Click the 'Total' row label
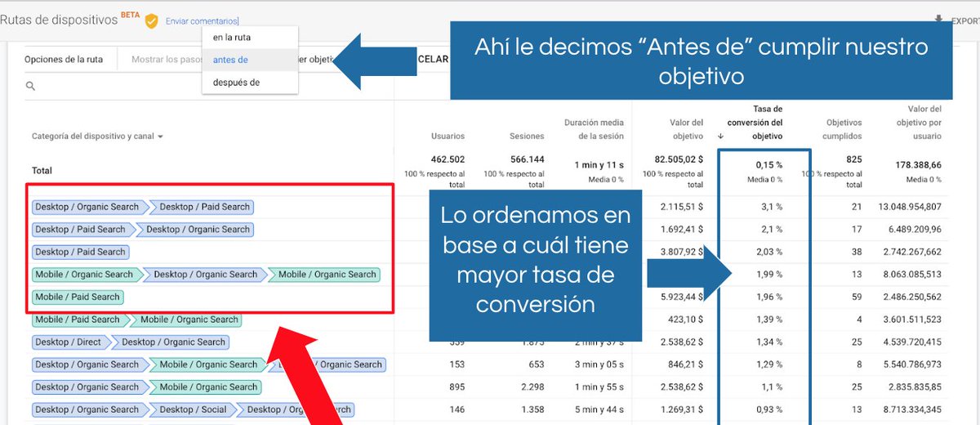 (42, 171)
